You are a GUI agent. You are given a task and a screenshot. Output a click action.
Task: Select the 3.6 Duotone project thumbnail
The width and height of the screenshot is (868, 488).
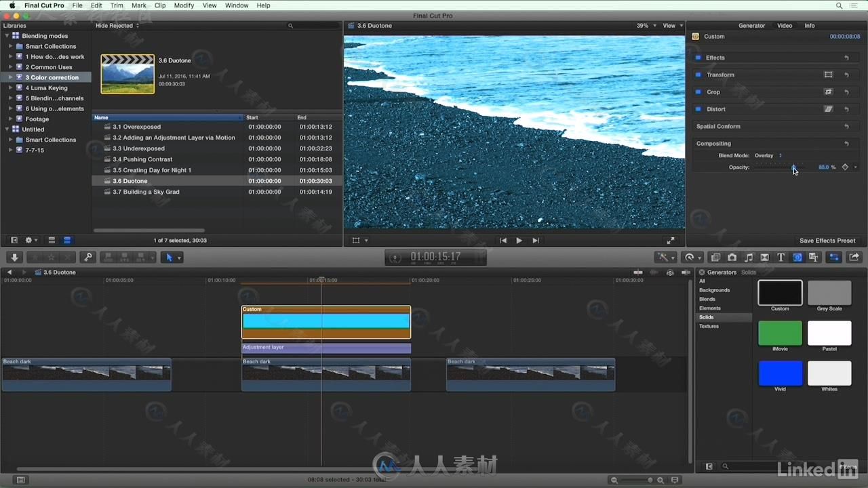127,74
